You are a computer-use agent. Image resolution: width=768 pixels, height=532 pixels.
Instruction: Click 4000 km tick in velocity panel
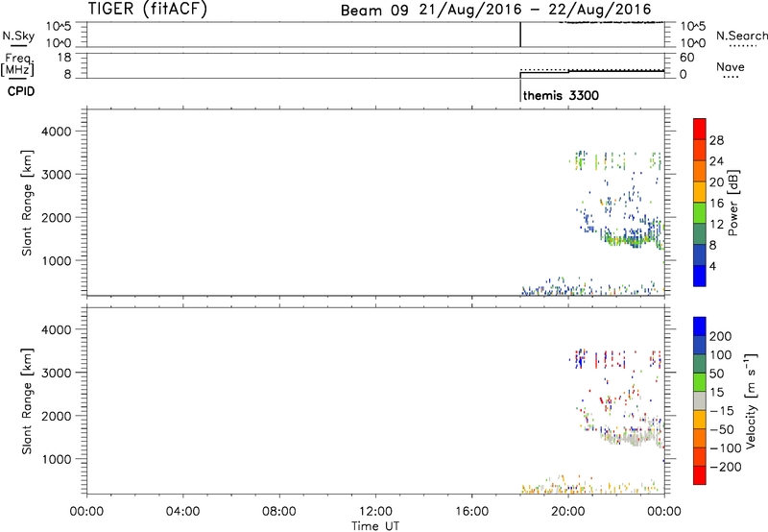[57, 329]
